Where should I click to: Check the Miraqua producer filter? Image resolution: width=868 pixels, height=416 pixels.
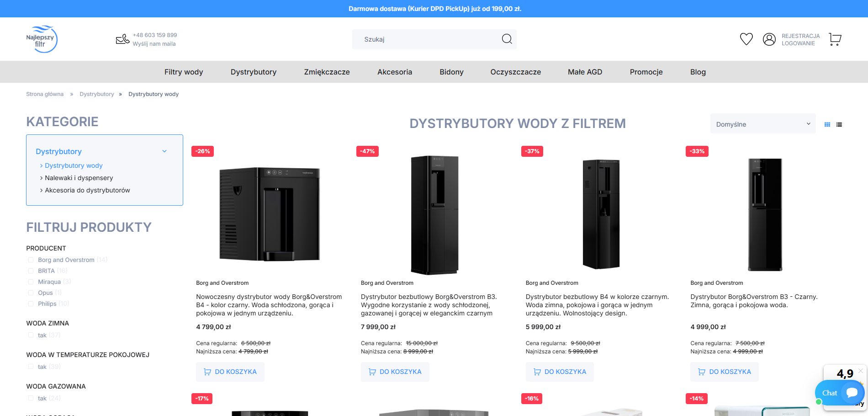pos(31,282)
